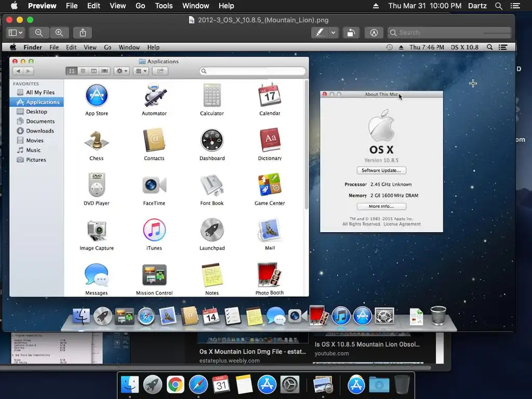
Task: Click the License Agreement link in About This Mac
Action: (x=402, y=224)
